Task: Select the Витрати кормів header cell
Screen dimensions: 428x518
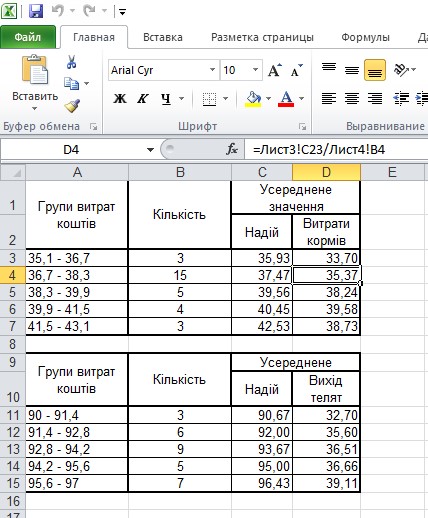Action: point(326,232)
